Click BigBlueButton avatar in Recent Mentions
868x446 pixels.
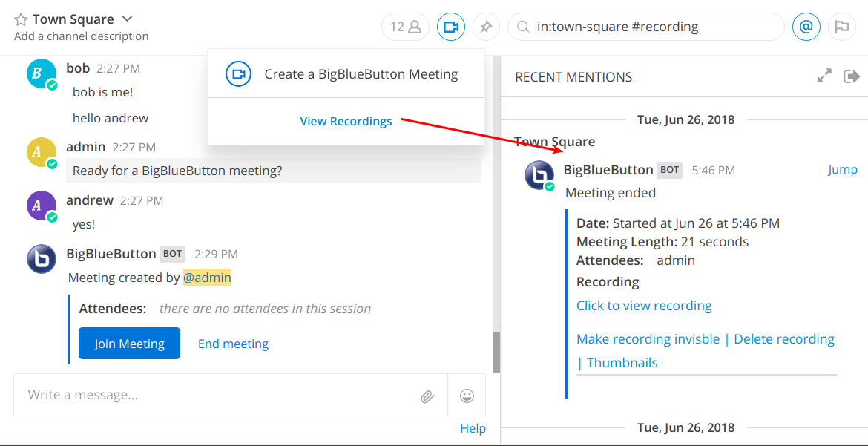(x=539, y=174)
